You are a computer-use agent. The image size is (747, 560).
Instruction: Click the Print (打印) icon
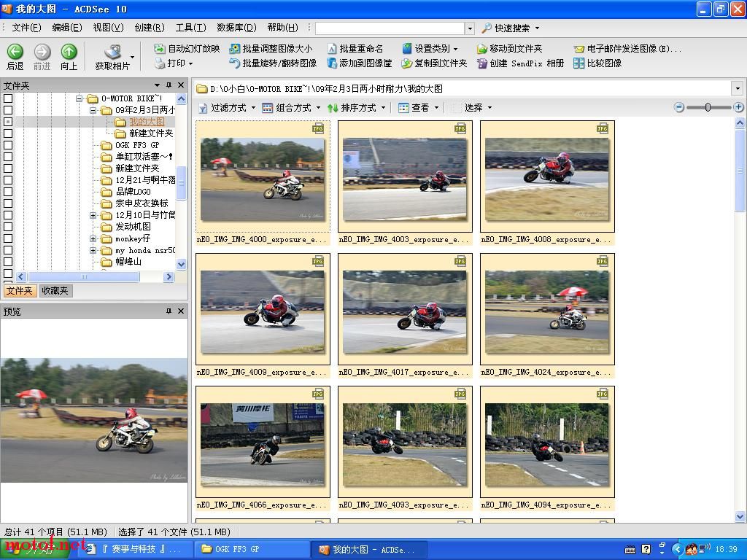click(159, 63)
